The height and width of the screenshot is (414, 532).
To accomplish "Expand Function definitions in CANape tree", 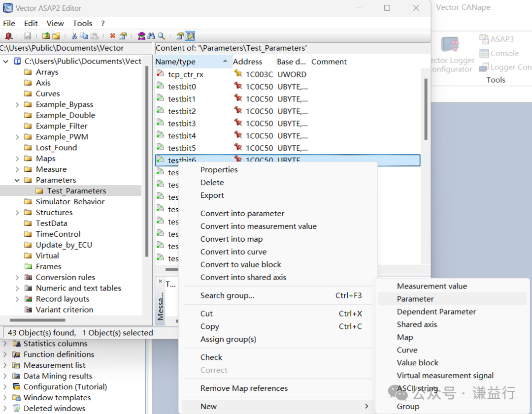I will click(5, 354).
